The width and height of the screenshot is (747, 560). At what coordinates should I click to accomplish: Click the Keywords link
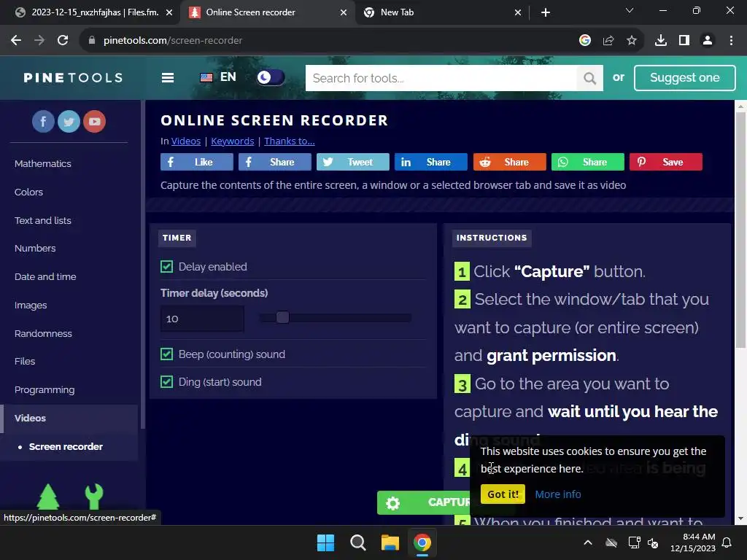233,141
